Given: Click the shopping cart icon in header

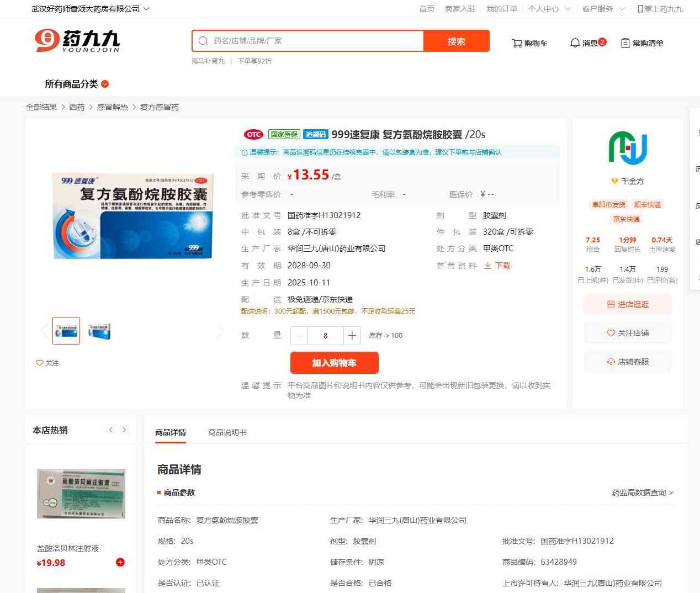Looking at the screenshot, I should click(x=517, y=43).
